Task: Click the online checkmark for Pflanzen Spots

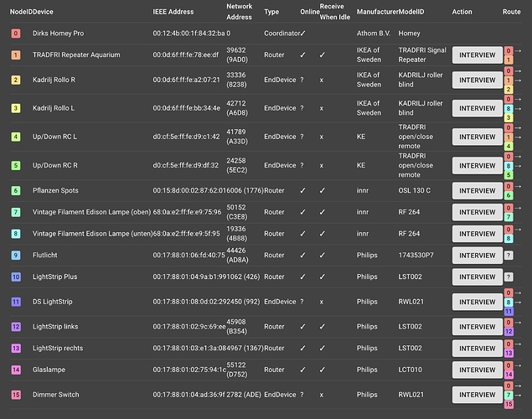Action: coord(302,191)
